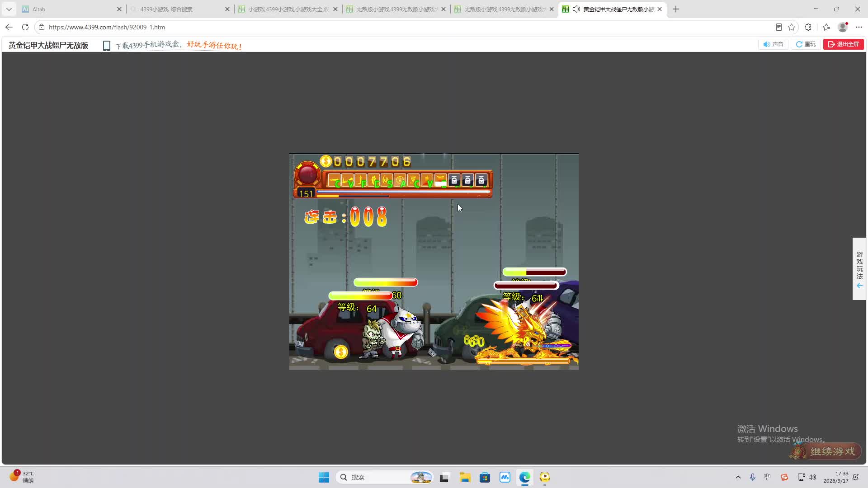This screenshot has width=868, height=488.
Task: Open the browser profile avatar
Action: (843, 27)
